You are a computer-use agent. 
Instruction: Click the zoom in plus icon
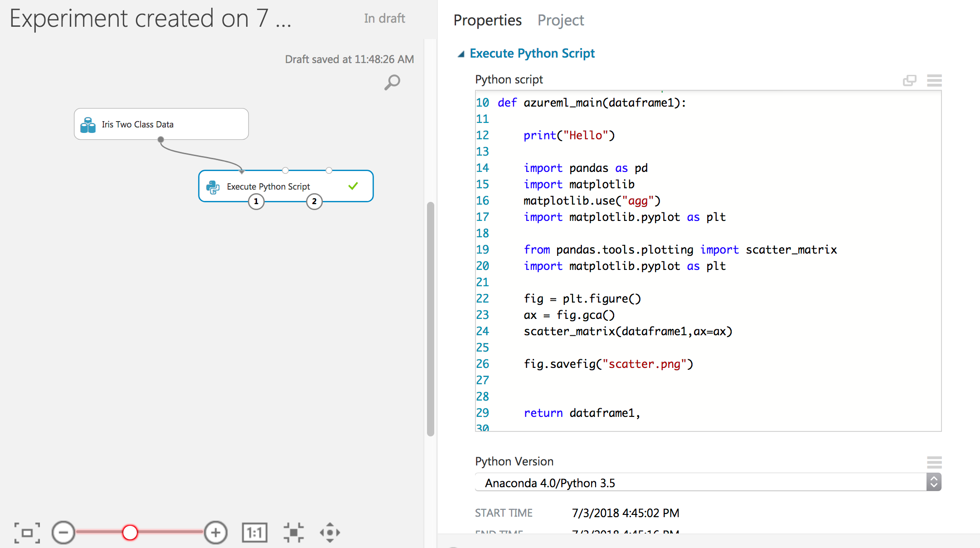coord(215,533)
